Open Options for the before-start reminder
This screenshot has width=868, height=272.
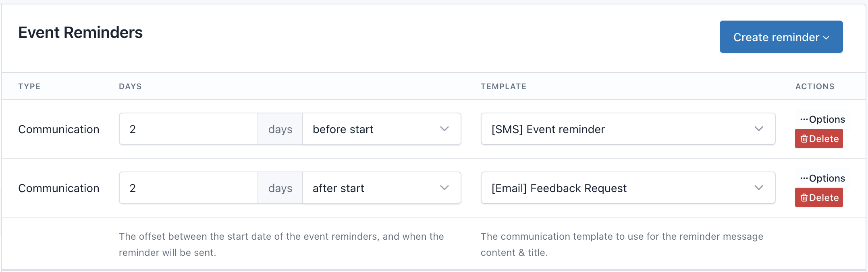pyautogui.click(x=822, y=119)
